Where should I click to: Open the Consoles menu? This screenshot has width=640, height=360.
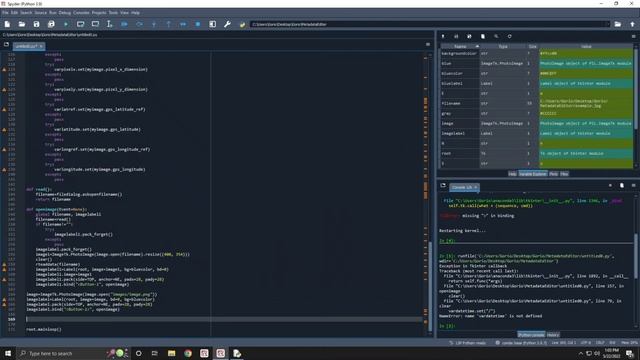[81, 13]
